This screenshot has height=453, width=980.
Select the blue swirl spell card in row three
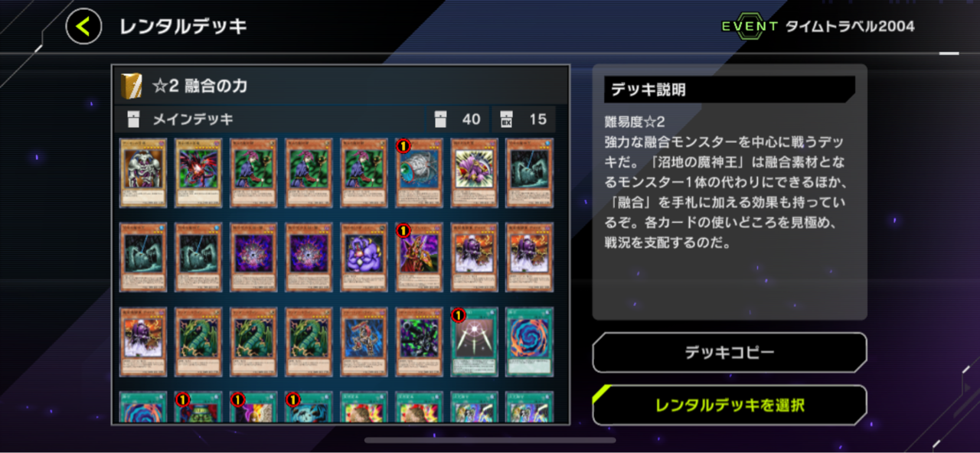click(529, 342)
